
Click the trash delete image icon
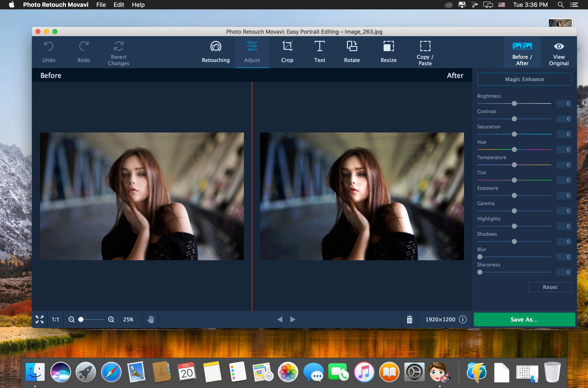(409, 319)
